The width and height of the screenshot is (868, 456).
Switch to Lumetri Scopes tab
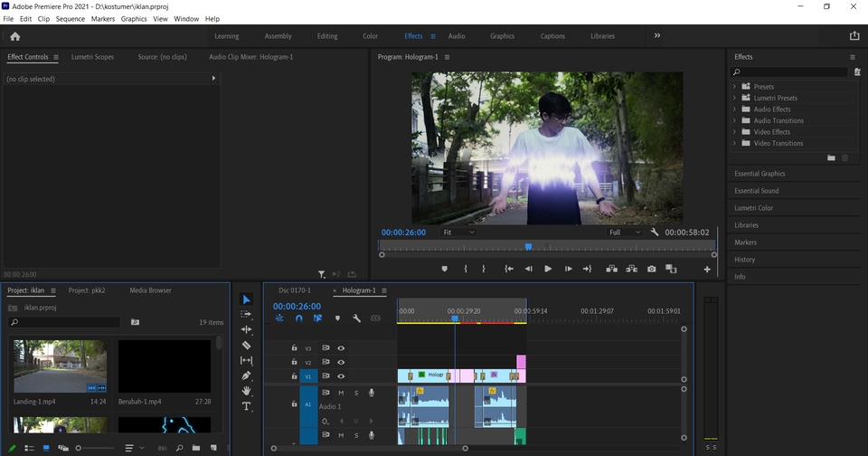tap(92, 57)
